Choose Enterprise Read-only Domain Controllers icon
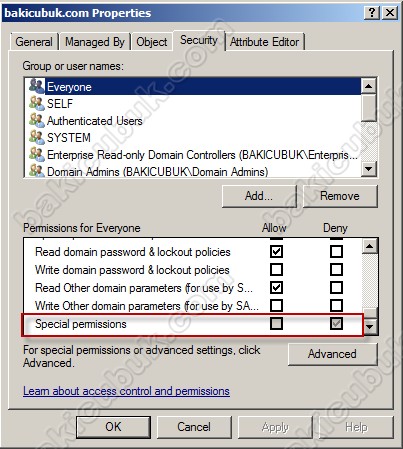This screenshot has width=403, height=449. tap(36, 154)
